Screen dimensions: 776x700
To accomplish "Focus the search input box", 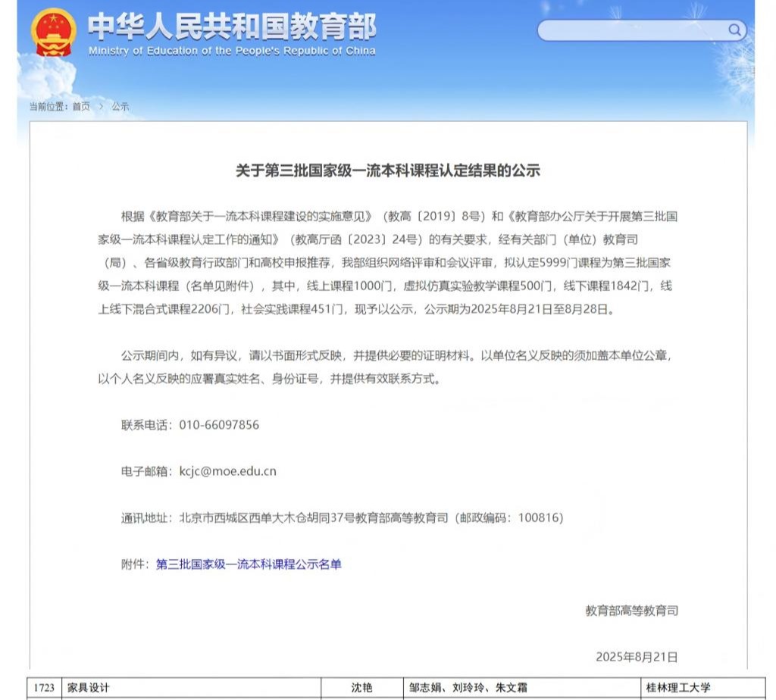I will [633, 30].
